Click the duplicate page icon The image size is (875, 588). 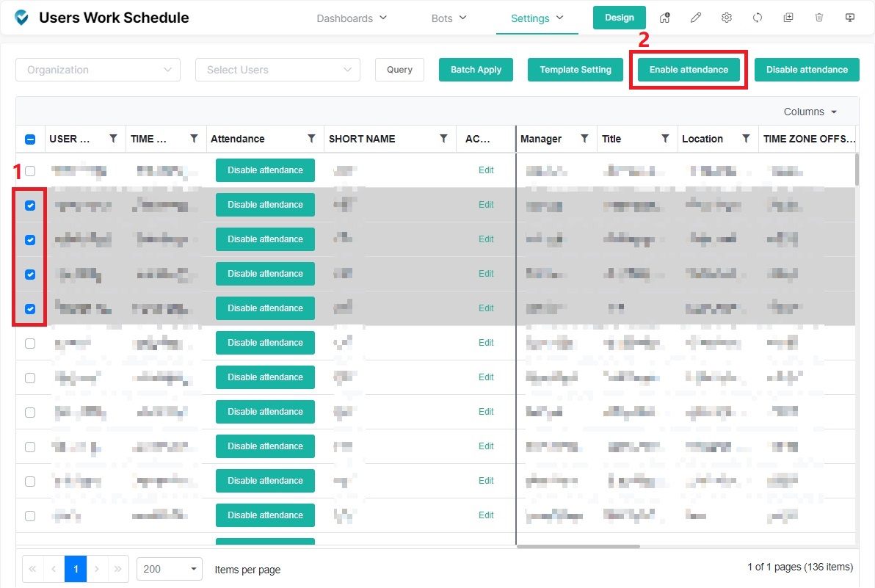click(x=788, y=18)
